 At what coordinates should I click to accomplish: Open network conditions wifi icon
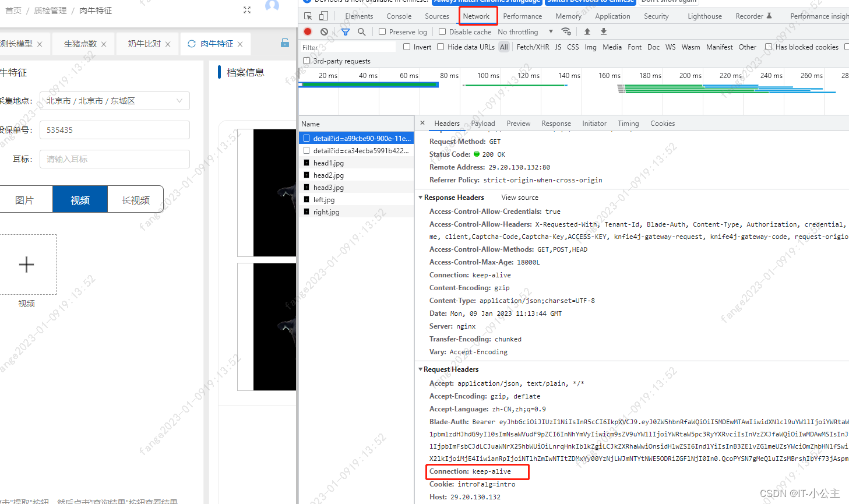(x=566, y=31)
